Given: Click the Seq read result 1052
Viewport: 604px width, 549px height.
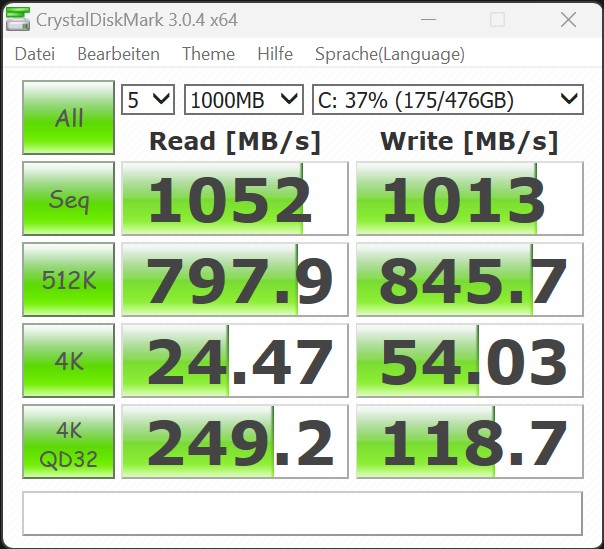Looking at the screenshot, I should click(235, 198).
